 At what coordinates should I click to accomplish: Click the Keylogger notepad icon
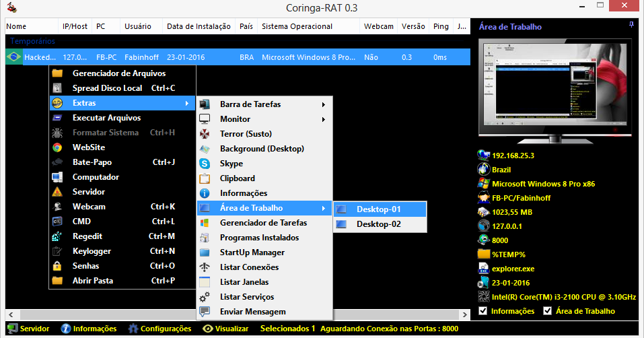tap(57, 251)
